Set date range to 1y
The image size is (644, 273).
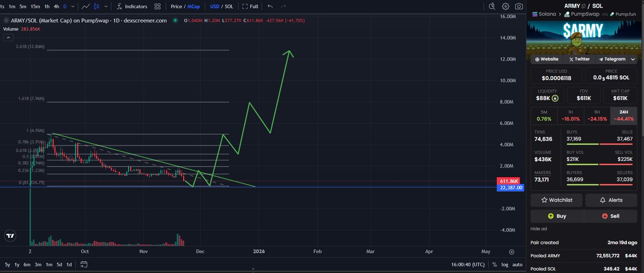pos(17,264)
